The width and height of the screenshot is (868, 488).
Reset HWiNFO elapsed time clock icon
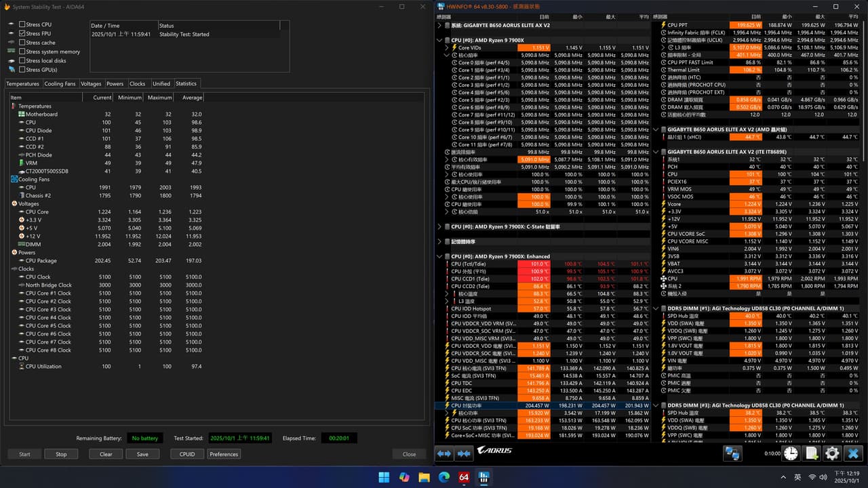(x=791, y=453)
